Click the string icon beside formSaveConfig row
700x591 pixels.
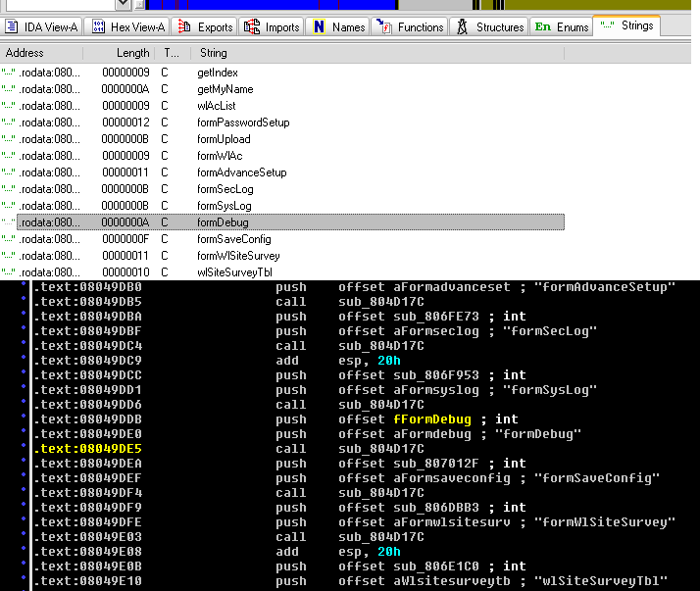(8, 238)
